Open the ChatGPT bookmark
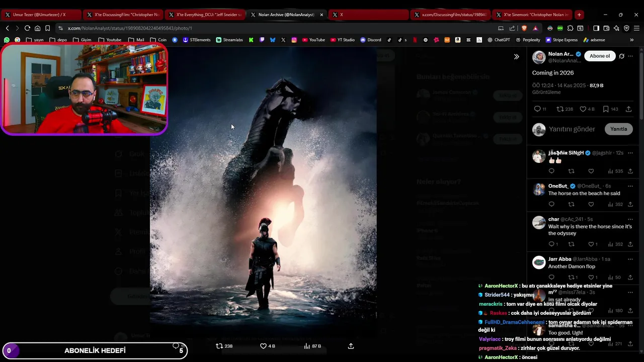Viewport: 644px width, 362px height. tap(499, 40)
